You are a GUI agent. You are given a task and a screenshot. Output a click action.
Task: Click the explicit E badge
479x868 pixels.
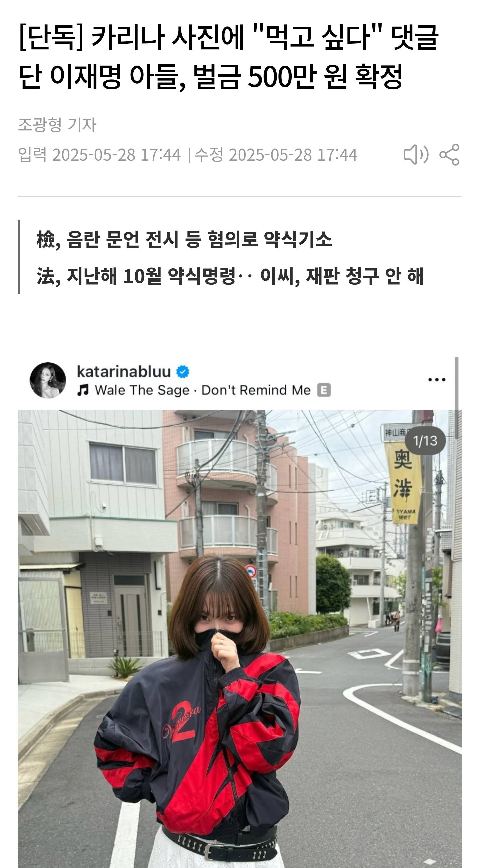coord(324,390)
